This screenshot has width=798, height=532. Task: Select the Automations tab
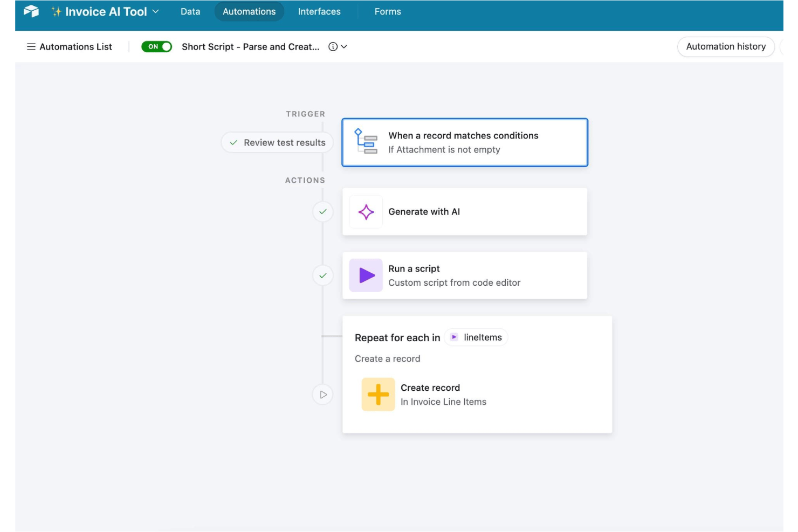tap(249, 11)
